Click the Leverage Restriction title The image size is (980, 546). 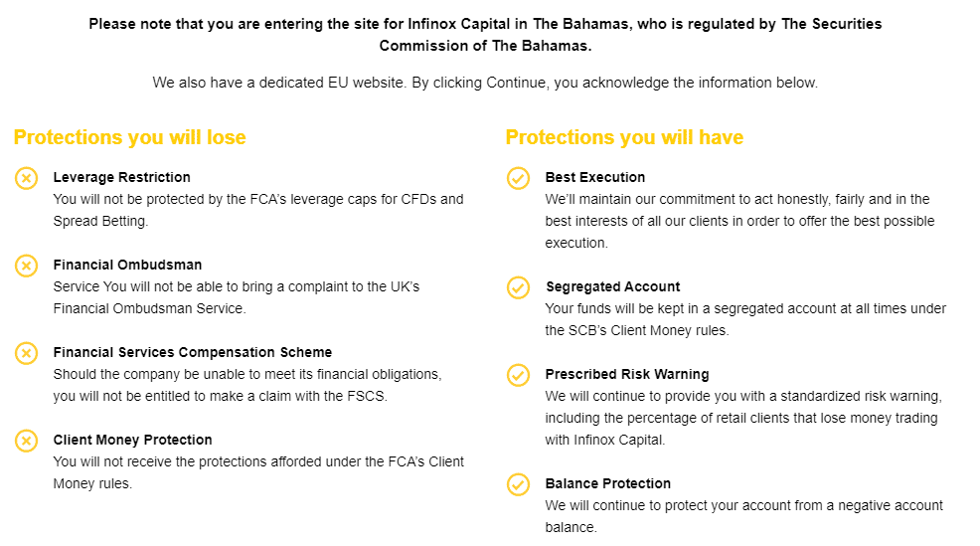[x=122, y=178]
